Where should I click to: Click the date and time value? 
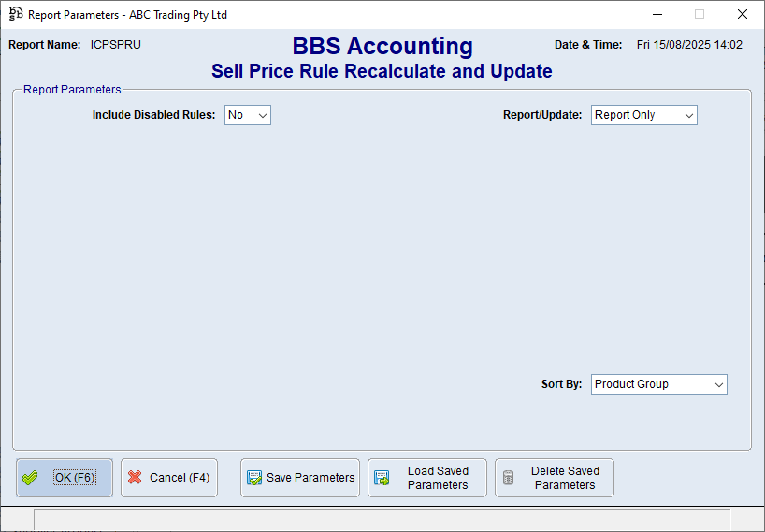click(689, 45)
